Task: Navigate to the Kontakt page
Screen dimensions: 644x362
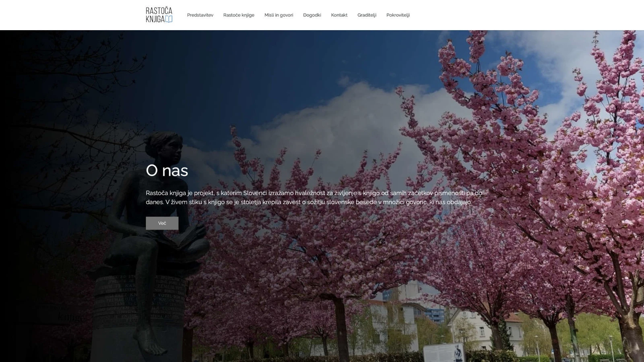Action: tap(339, 15)
